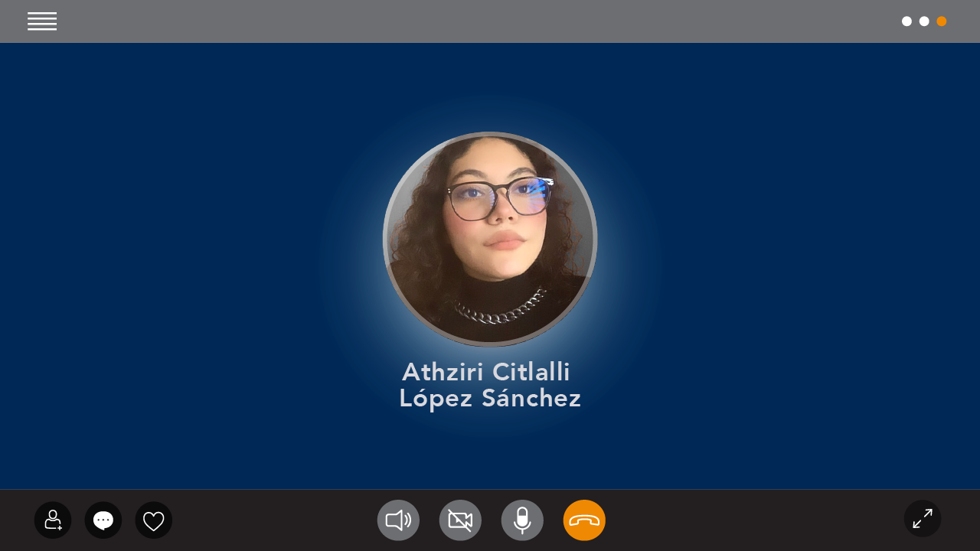Click the speaker sound waves icon
This screenshot has width=980, height=551.
tap(398, 520)
